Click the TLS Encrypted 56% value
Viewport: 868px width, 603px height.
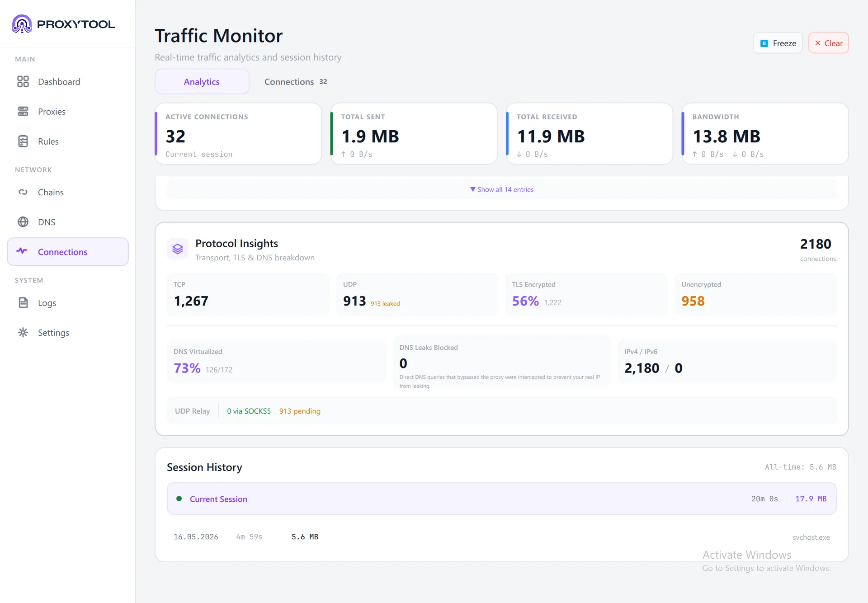coord(525,301)
